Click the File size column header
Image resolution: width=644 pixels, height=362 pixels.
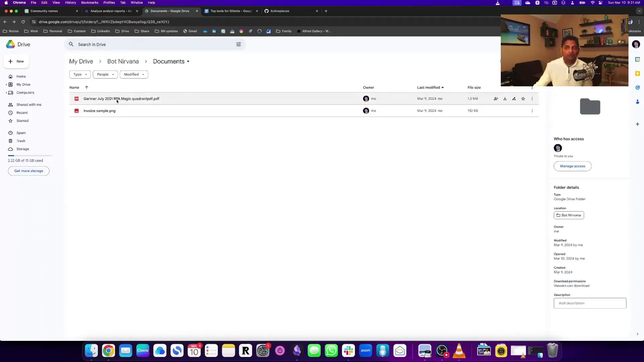[474, 87]
